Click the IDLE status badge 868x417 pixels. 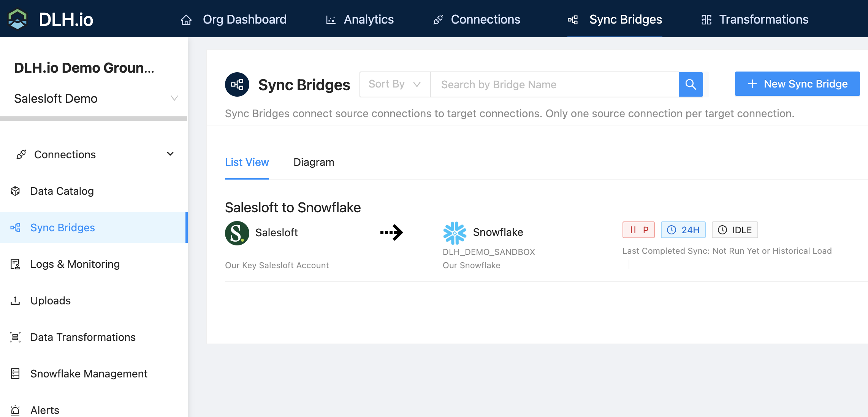[735, 230]
